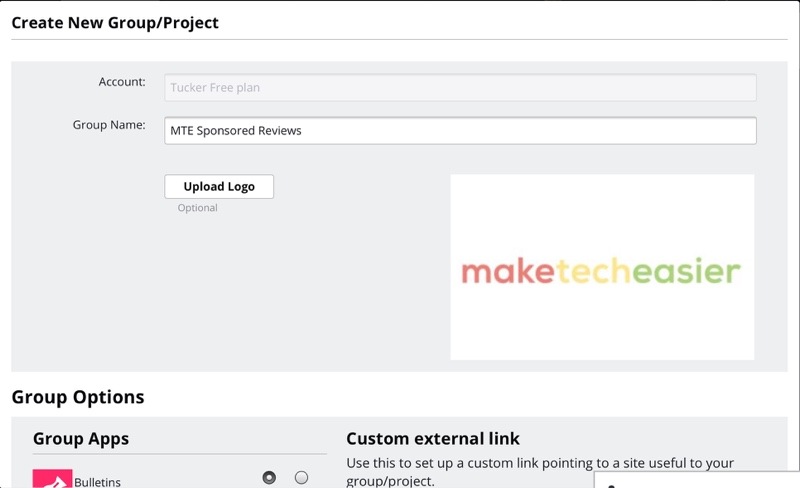
Task: Click the divider line under Group Apps
Action: (180, 455)
